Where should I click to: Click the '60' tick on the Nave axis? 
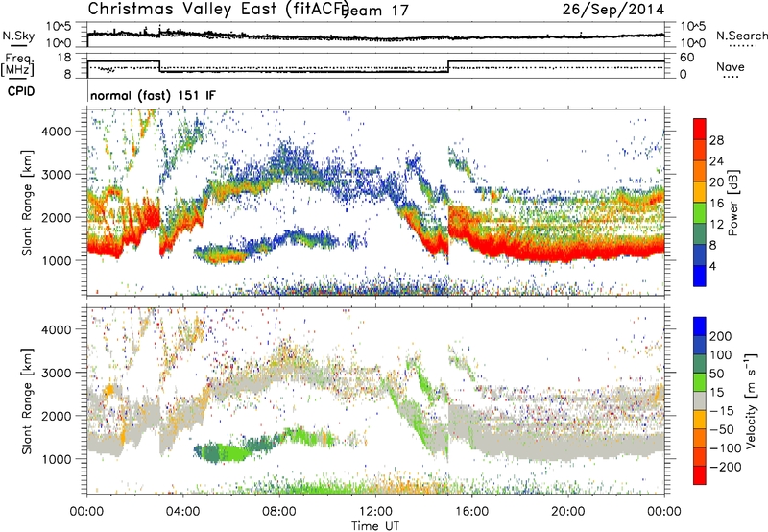686,58
